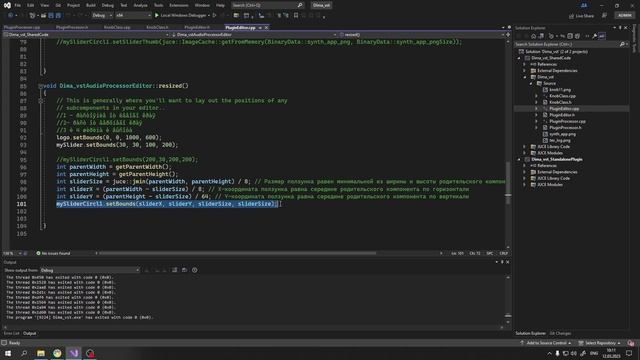Click the bookmark toggle icon in toolbar
Viewport: 640px width, 360px height.
[296, 16]
